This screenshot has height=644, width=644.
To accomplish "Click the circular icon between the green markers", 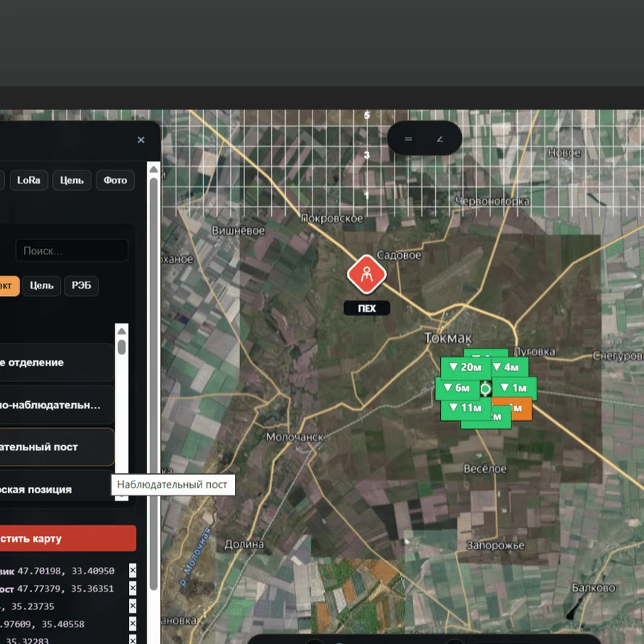I will pos(485,388).
